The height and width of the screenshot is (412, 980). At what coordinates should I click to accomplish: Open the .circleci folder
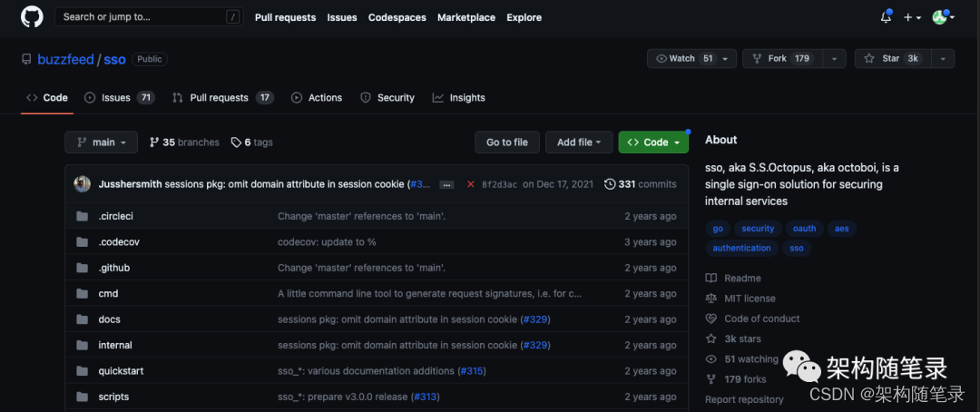click(115, 216)
